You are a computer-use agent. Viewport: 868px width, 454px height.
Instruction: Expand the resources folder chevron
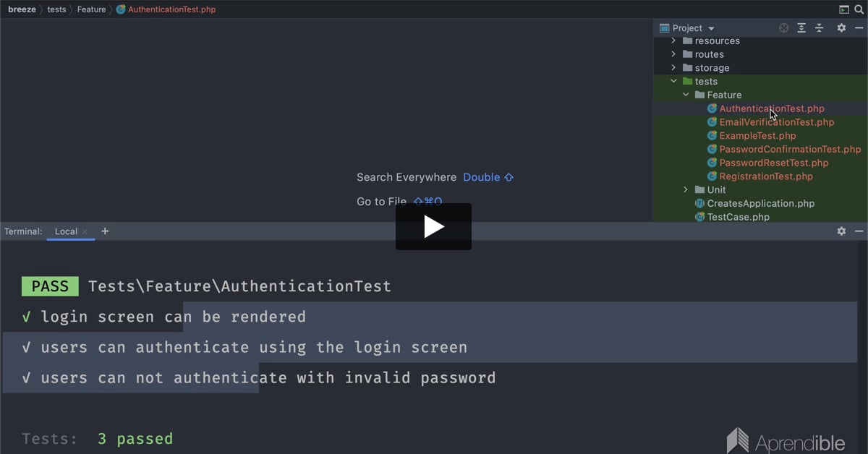pos(673,41)
